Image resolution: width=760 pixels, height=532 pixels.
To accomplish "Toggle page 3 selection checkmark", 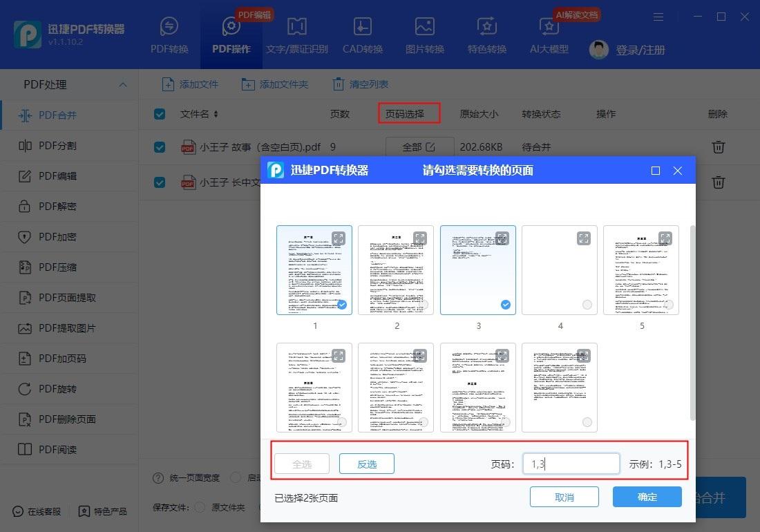I will pos(506,304).
